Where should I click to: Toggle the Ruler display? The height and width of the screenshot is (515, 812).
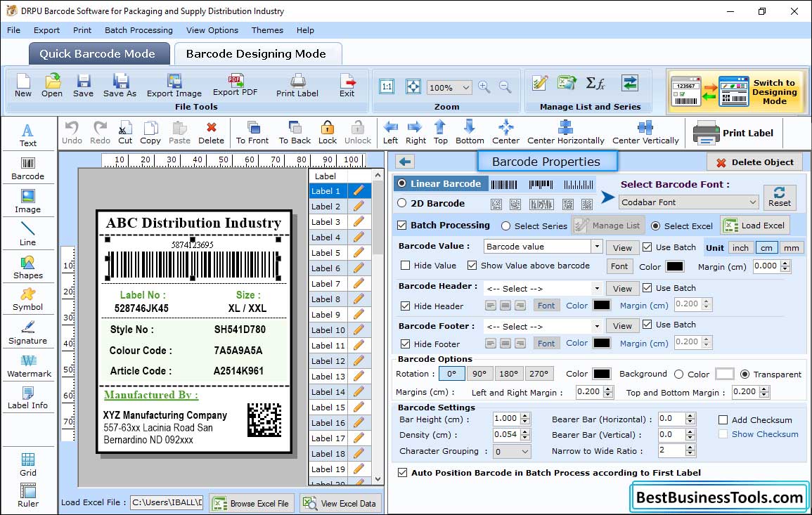point(28,495)
